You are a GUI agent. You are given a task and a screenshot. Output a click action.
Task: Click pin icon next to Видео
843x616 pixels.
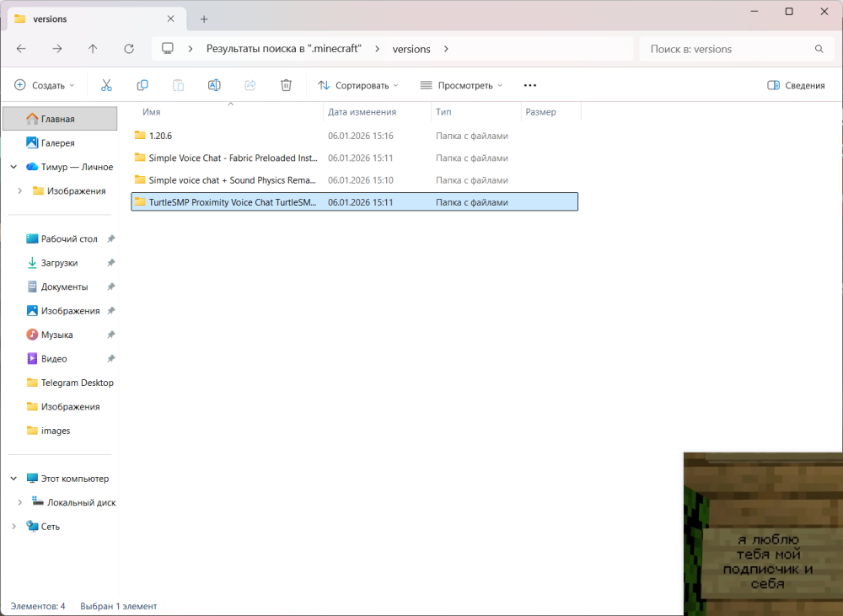(110, 358)
